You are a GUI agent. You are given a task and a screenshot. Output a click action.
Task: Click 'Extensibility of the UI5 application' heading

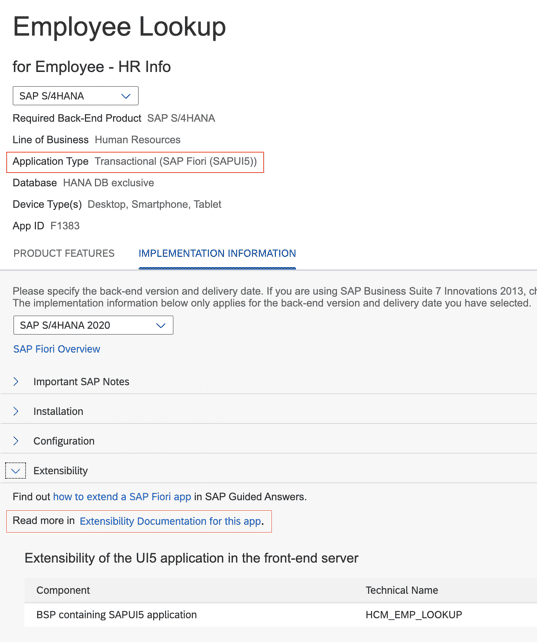(192, 558)
